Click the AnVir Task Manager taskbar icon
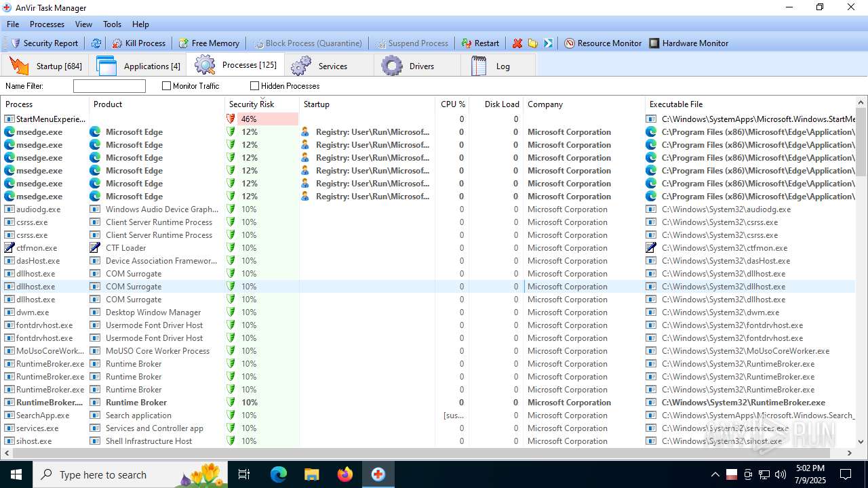 point(378,474)
